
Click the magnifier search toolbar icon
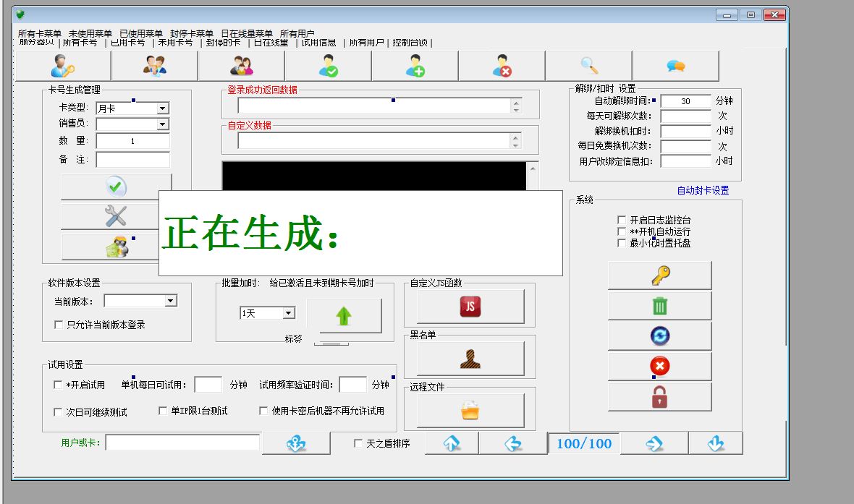pyautogui.click(x=589, y=66)
